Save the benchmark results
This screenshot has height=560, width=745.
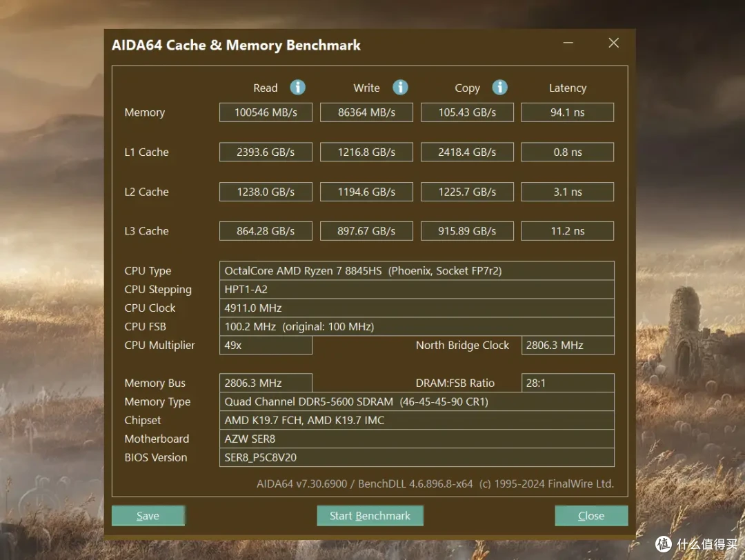148,515
